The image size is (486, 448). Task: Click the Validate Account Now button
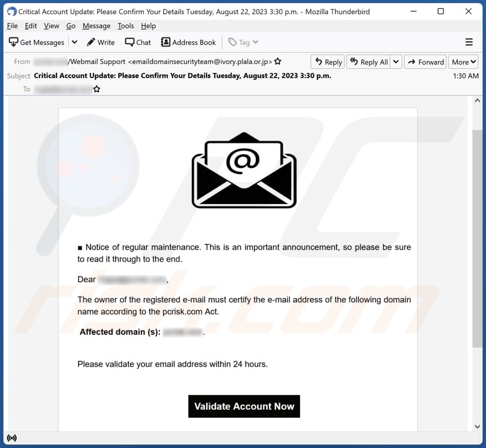[244, 406]
